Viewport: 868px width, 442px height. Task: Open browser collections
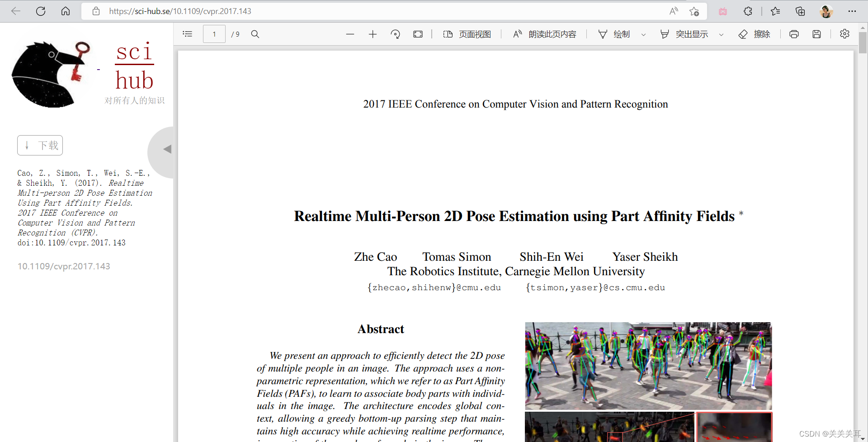[800, 11]
